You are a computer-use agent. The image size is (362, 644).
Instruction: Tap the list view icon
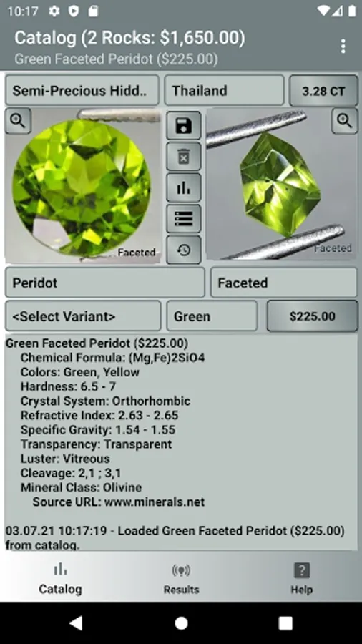click(x=183, y=219)
